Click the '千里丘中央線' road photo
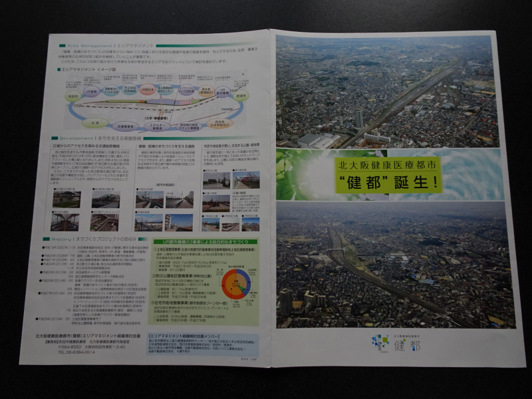The height and width of the screenshot is (399, 532). [150, 199]
